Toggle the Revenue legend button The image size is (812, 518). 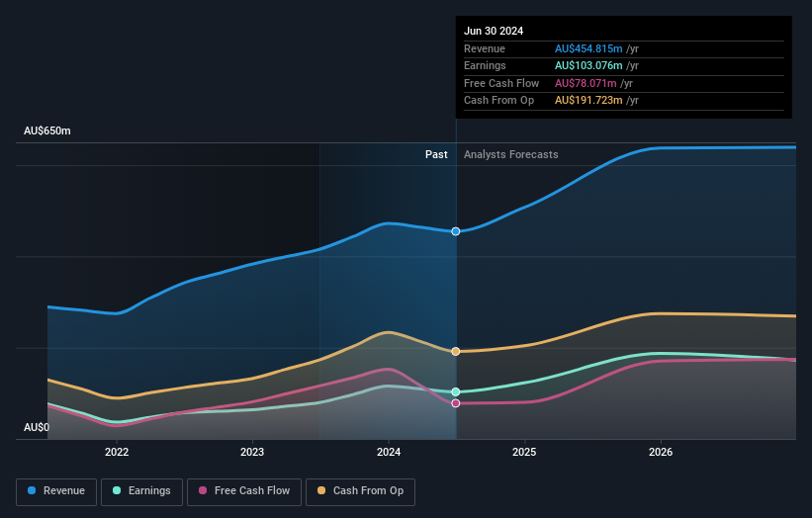(x=56, y=491)
